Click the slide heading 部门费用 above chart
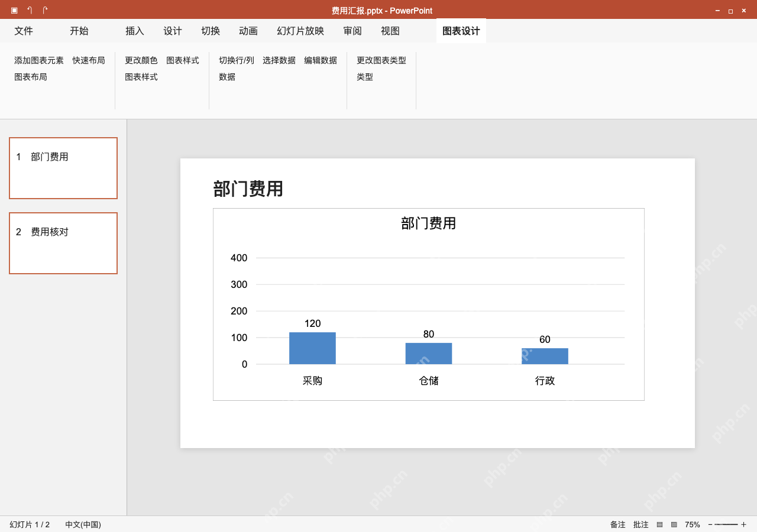The height and width of the screenshot is (532, 757). coord(248,189)
